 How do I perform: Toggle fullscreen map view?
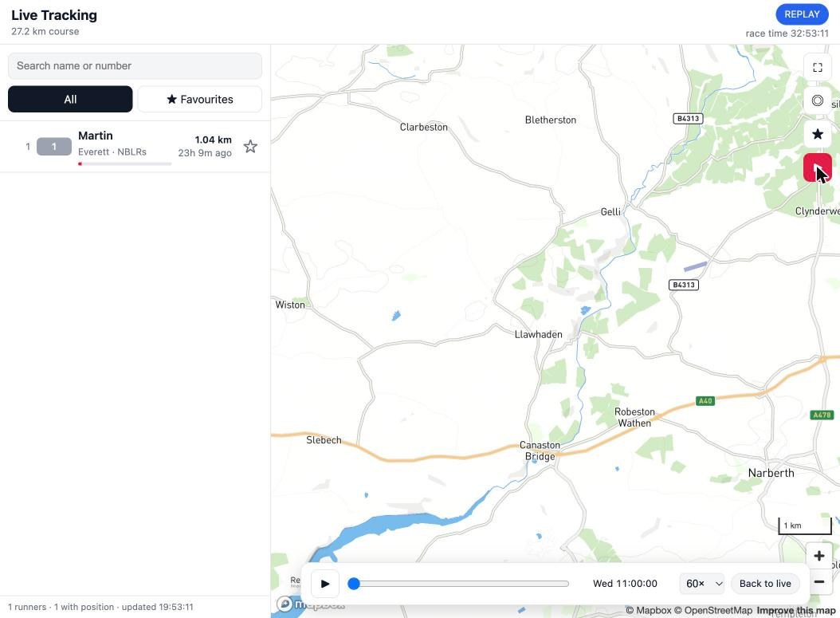pyautogui.click(x=818, y=67)
